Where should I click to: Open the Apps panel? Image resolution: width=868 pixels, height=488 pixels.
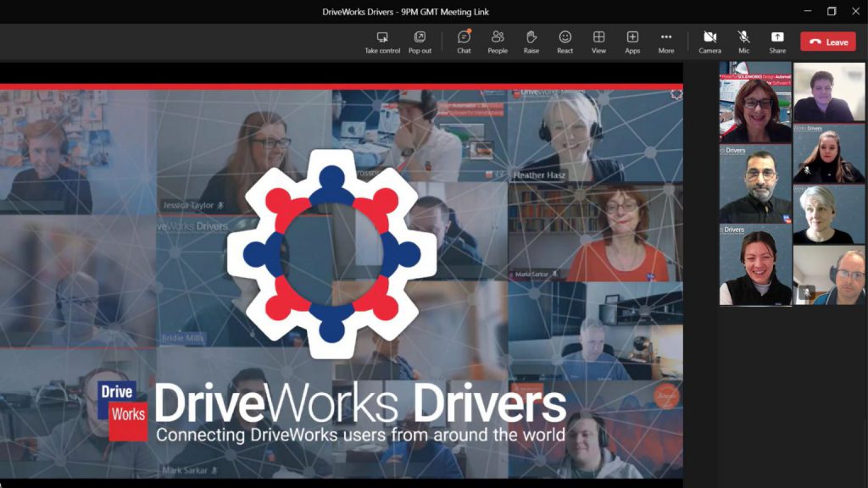632,42
